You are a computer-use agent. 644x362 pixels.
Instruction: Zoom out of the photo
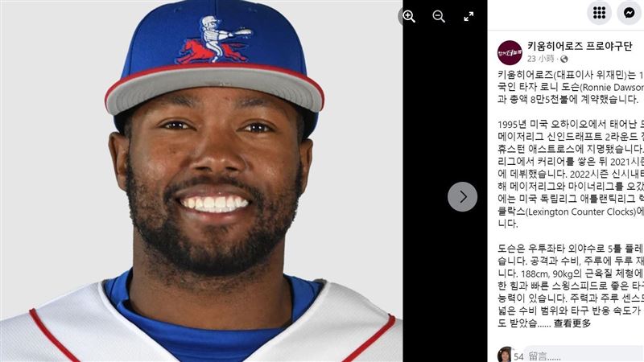point(439,16)
